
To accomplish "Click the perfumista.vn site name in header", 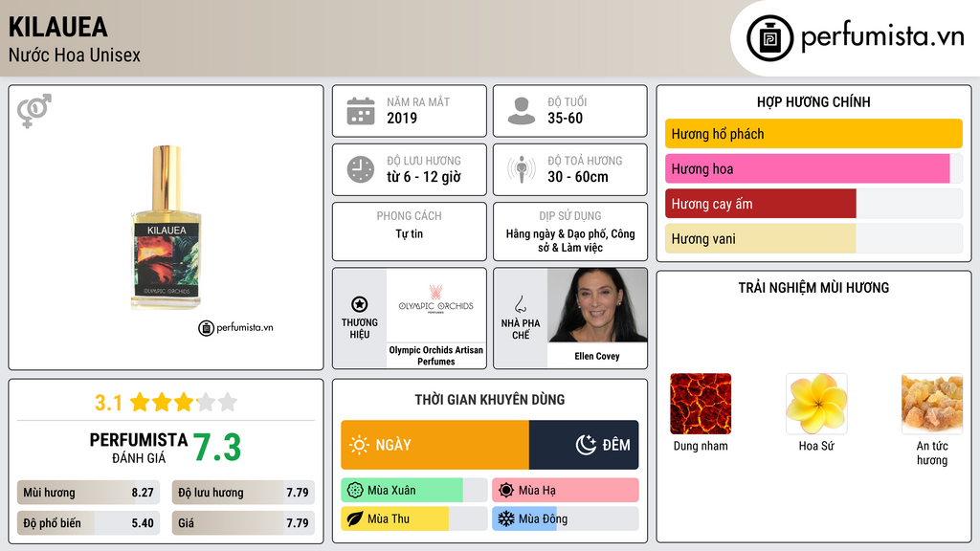I will [x=882, y=36].
